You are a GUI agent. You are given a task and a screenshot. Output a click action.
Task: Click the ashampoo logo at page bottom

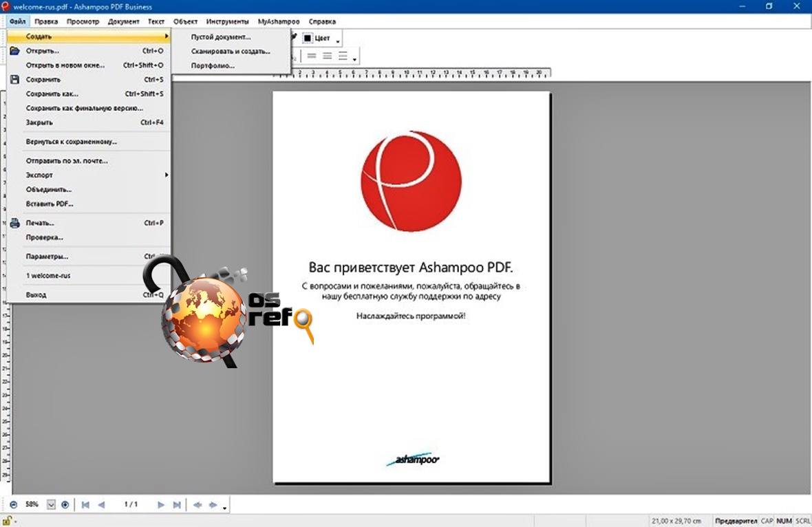[413, 459]
